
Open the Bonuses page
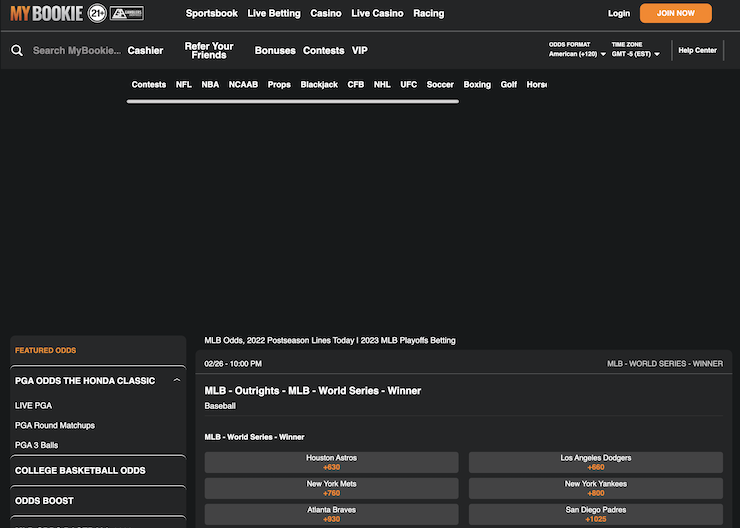point(275,50)
